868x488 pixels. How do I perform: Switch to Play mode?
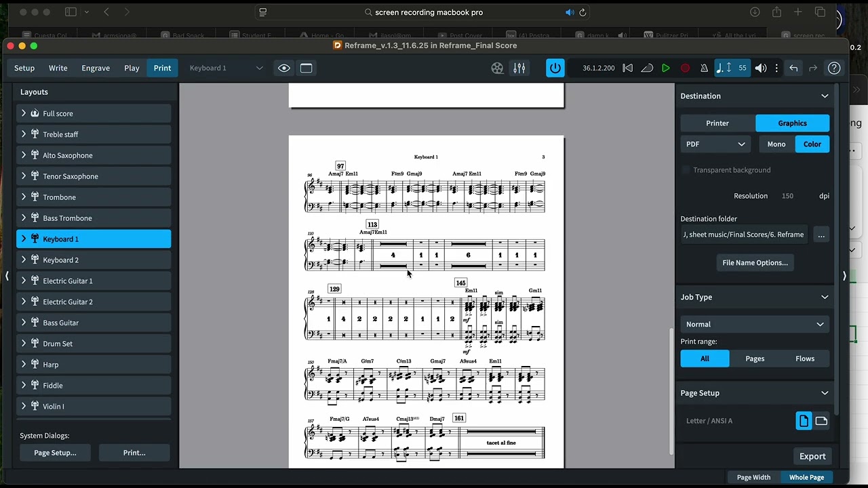tap(132, 68)
